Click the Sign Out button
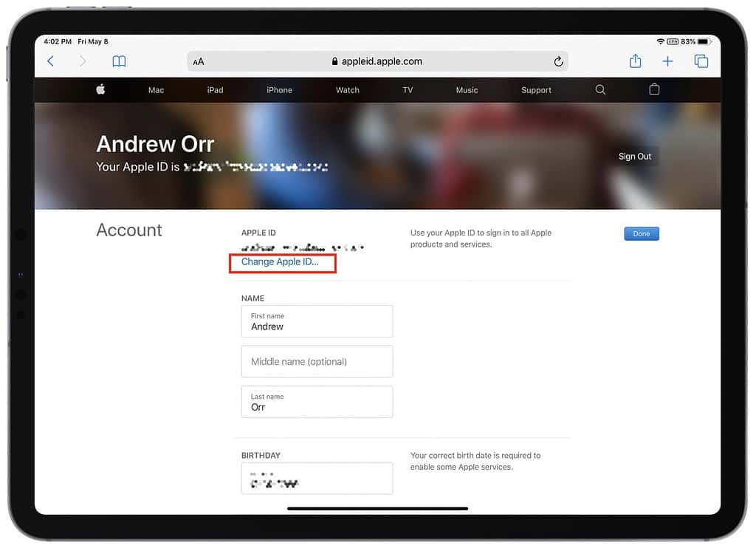 pyautogui.click(x=635, y=156)
